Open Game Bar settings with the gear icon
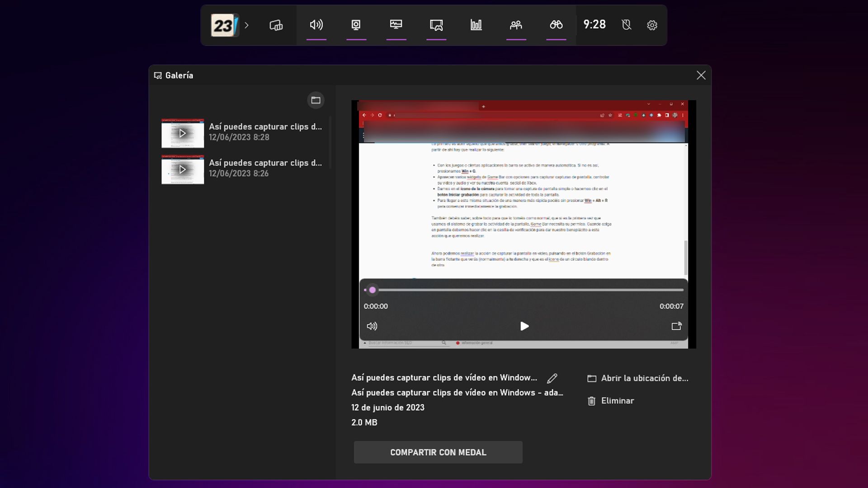Image resolution: width=868 pixels, height=488 pixels. (652, 25)
